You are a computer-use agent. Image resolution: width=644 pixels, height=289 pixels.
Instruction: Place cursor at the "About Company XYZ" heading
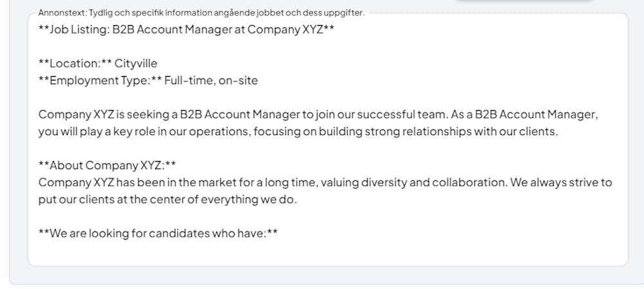click(108, 165)
